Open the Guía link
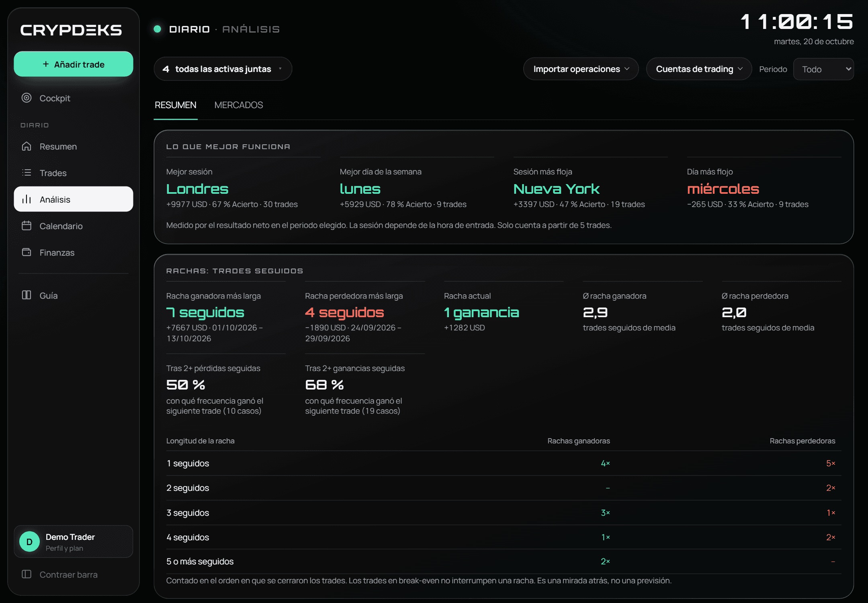 pos(74,295)
